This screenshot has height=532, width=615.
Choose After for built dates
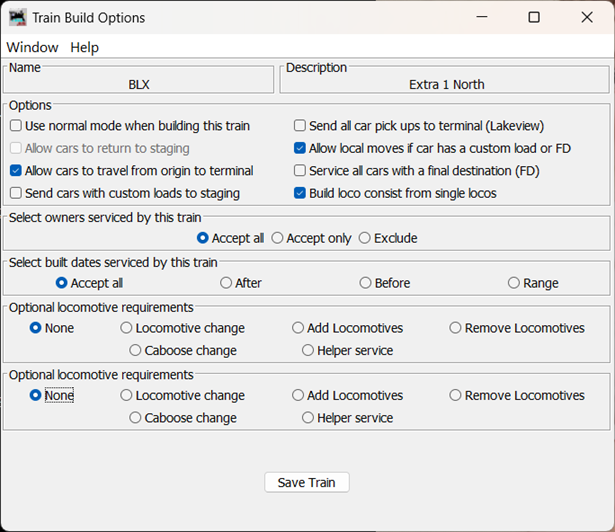(x=226, y=283)
